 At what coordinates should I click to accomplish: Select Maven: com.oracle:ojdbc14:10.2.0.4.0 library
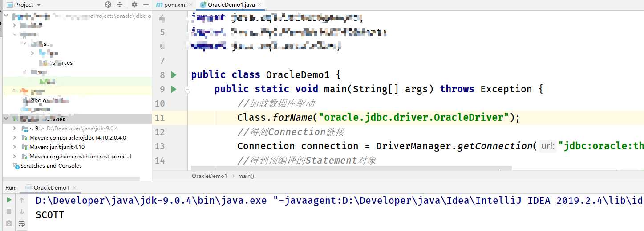(x=77, y=137)
